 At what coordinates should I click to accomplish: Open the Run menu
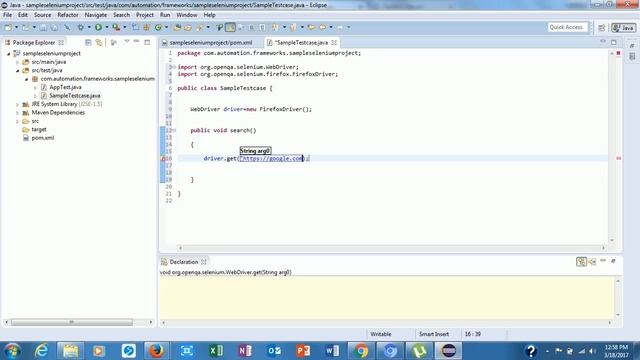[x=165, y=15]
